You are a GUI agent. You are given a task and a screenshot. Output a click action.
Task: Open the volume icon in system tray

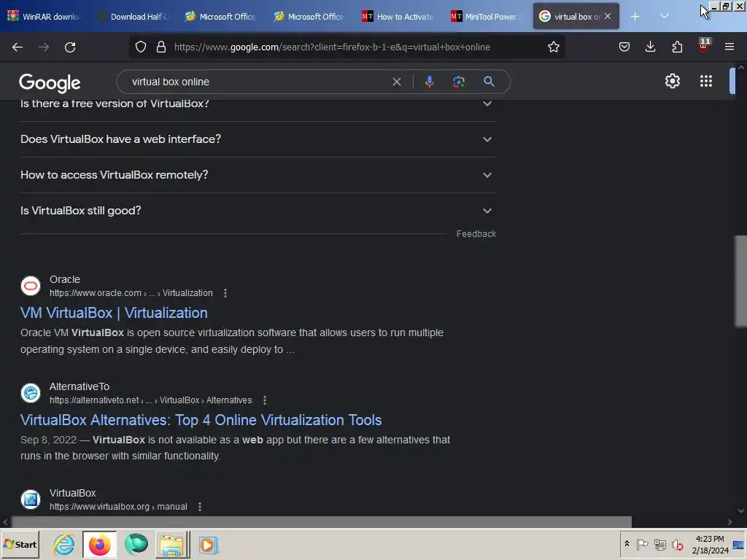(677, 544)
